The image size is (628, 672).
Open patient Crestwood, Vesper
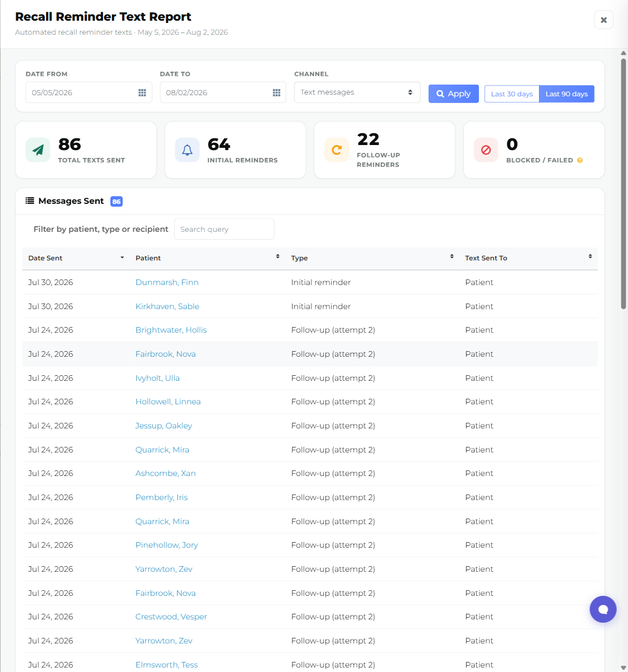[x=171, y=617]
